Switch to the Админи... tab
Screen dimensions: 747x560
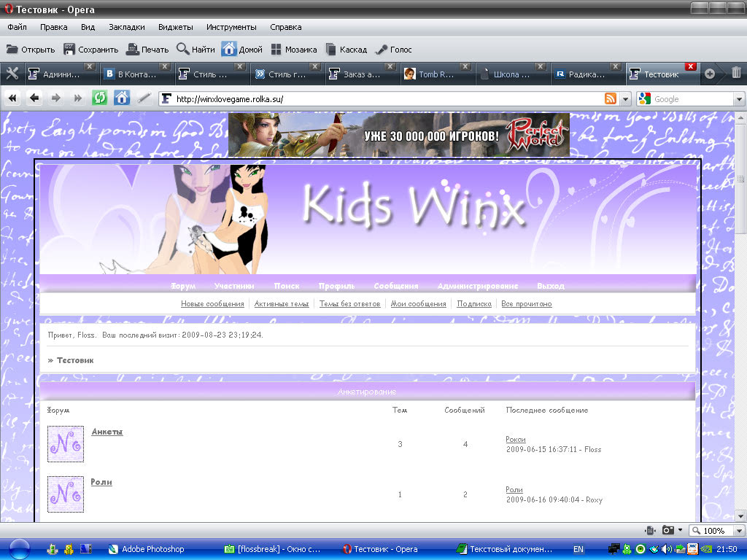pyautogui.click(x=61, y=74)
